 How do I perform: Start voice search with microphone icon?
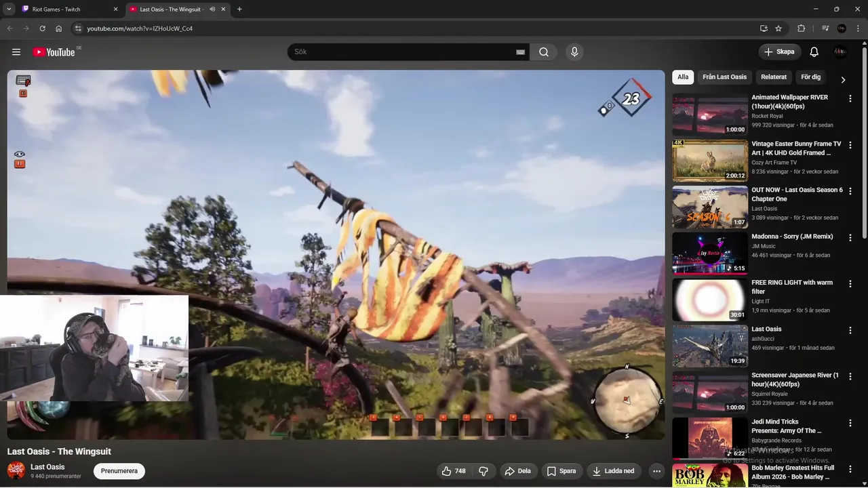coord(574,52)
